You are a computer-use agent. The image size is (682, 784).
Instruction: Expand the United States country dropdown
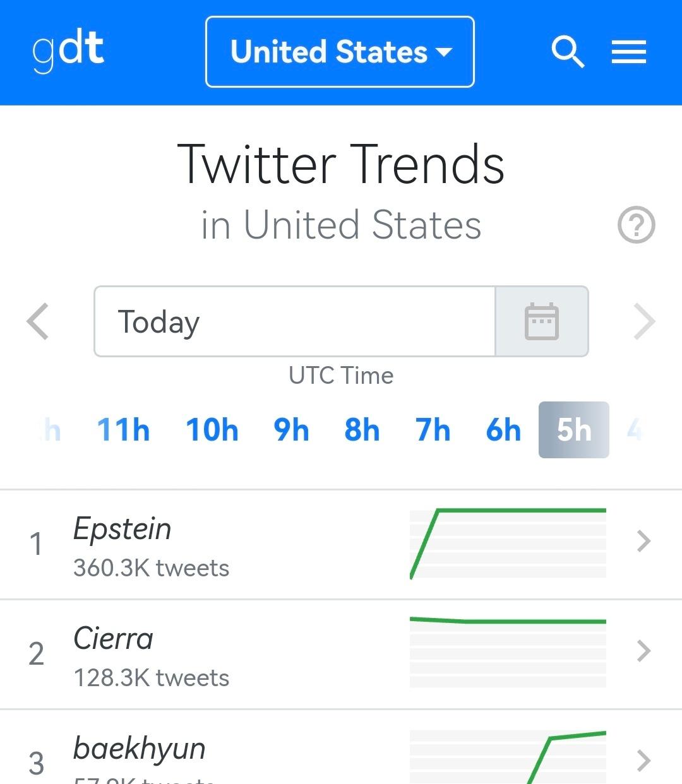[340, 52]
